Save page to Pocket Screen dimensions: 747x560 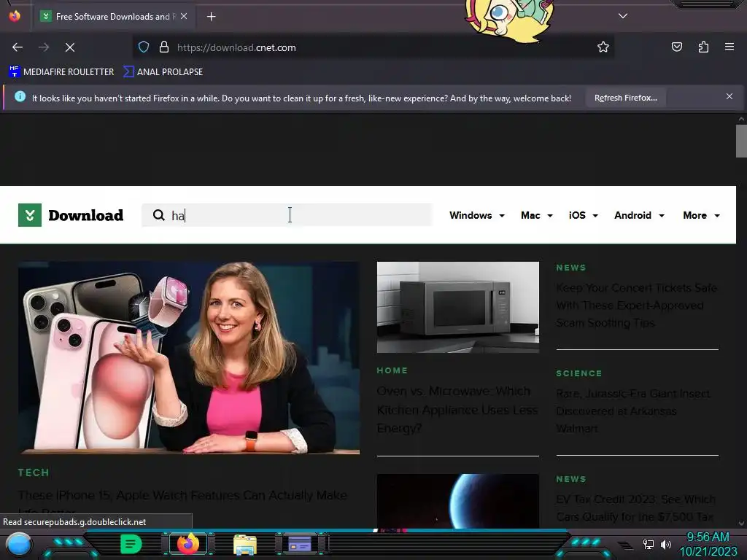click(677, 47)
